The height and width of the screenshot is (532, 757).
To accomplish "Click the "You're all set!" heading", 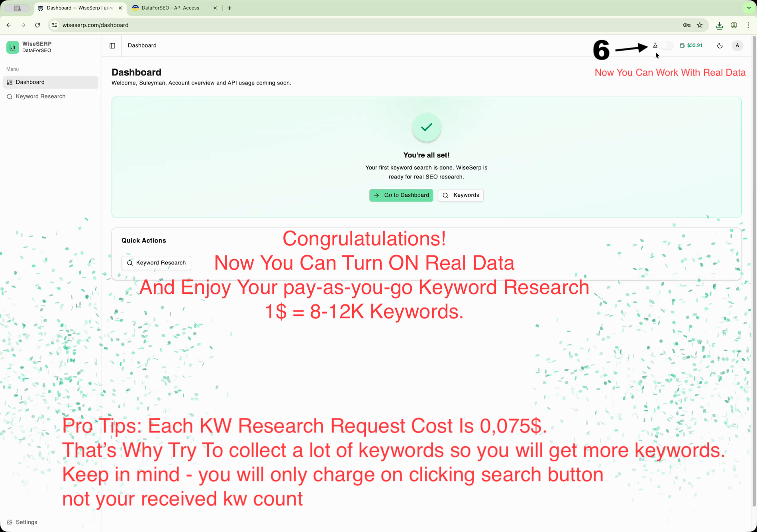I will pos(426,155).
